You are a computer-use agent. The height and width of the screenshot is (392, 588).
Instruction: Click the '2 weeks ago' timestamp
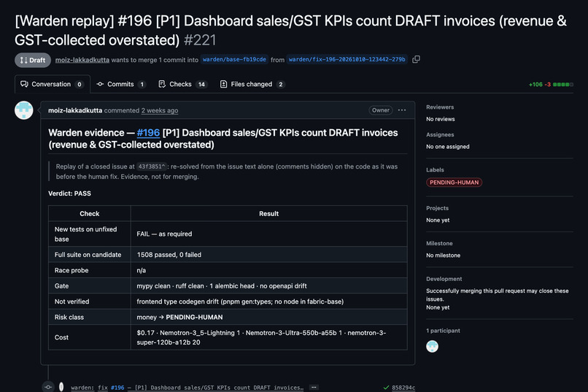(x=160, y=110)
